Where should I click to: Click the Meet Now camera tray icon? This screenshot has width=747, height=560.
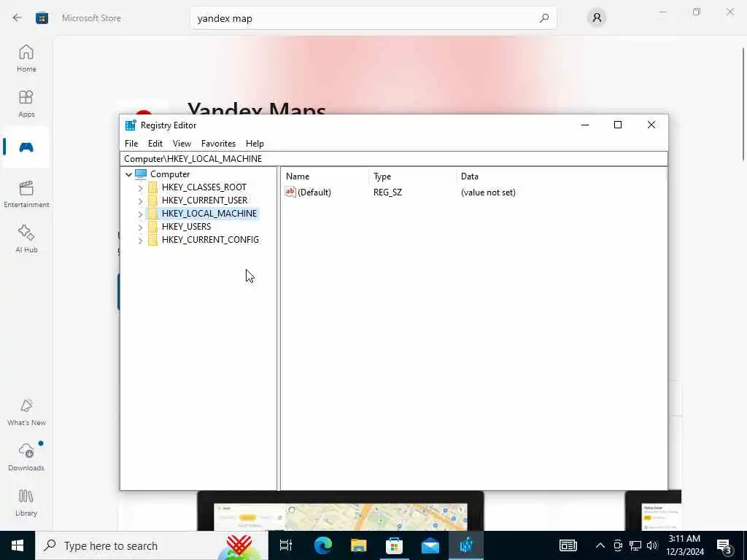pyautogui.click(x=618, y=545)
